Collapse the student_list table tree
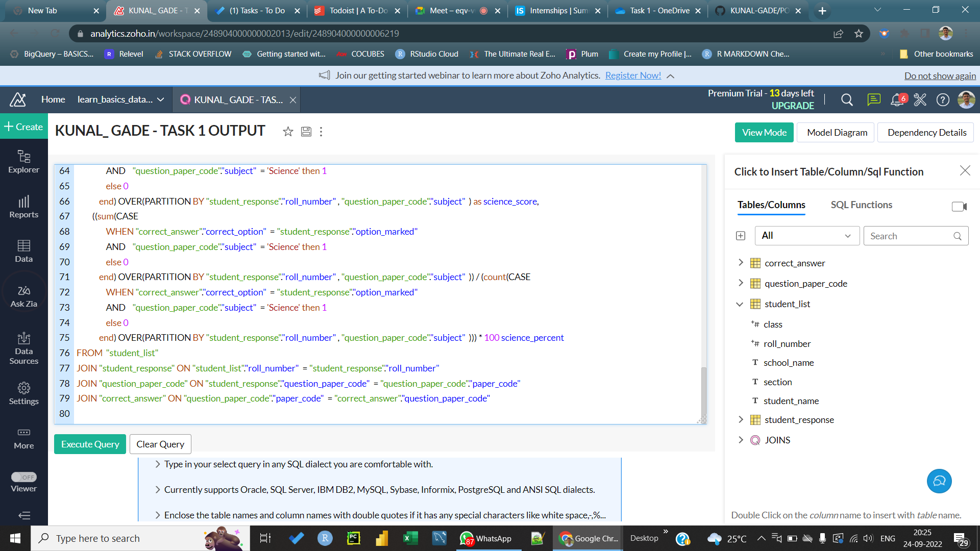This screenshot has width=980, height=551. 740,304
